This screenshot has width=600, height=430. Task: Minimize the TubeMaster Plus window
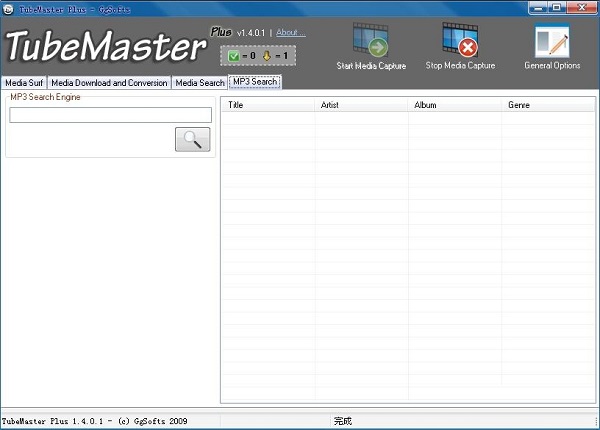pyautogui.click(x=538, y=8)
